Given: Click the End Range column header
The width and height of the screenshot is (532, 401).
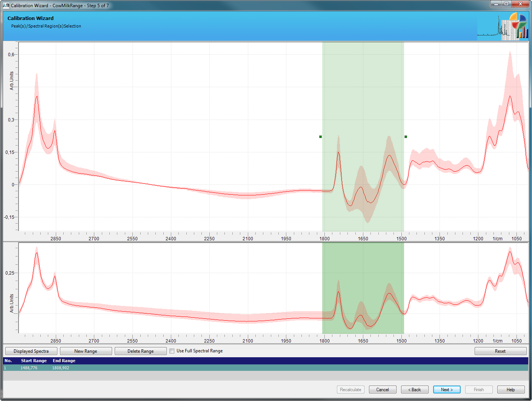Looking at the screenshot, I should click(x=64, y=361).
